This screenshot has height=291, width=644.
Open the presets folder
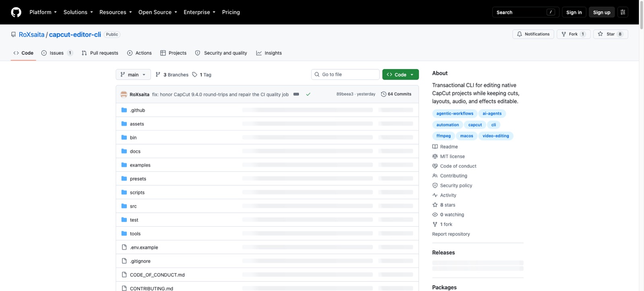pyautogui.click(x=138, y=179)
